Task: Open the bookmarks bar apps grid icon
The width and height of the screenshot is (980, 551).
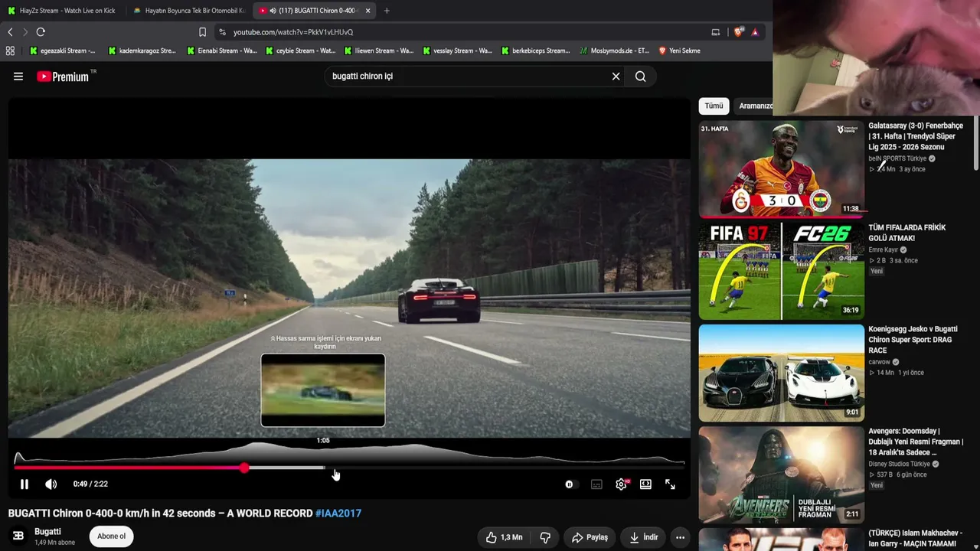Action: point(10,51)
